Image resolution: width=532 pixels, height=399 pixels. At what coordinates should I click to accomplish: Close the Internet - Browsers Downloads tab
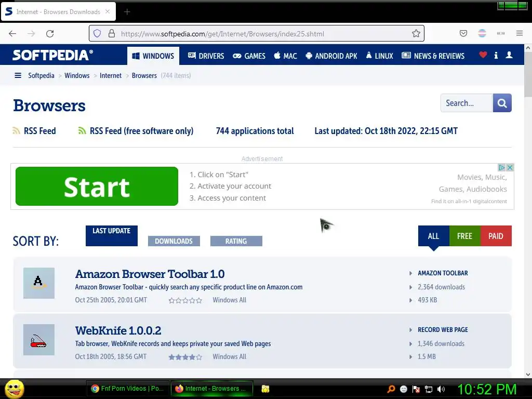tap(108, 11)
